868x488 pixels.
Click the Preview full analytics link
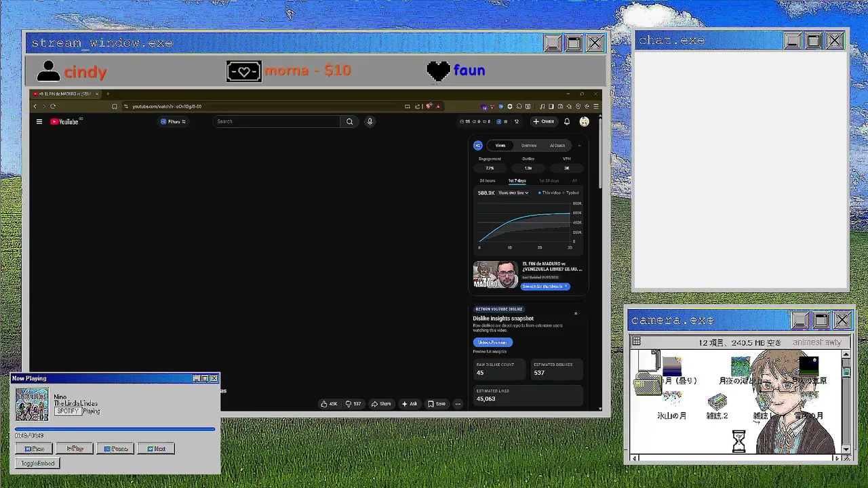[x=490, y=351]
